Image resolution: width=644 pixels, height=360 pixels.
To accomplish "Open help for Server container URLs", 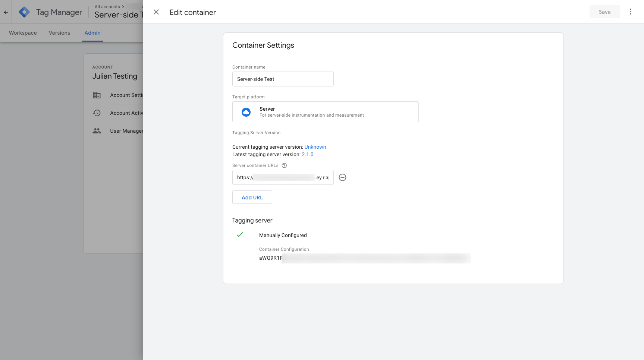I will click(284, 165).
